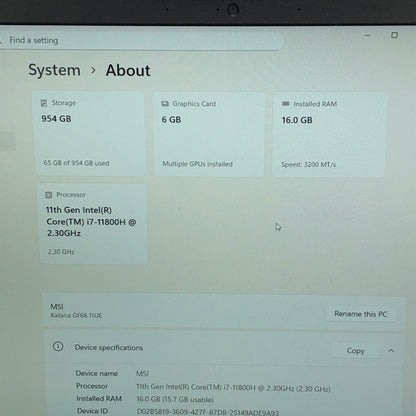Click the Device specifications header row

[224, 348]
